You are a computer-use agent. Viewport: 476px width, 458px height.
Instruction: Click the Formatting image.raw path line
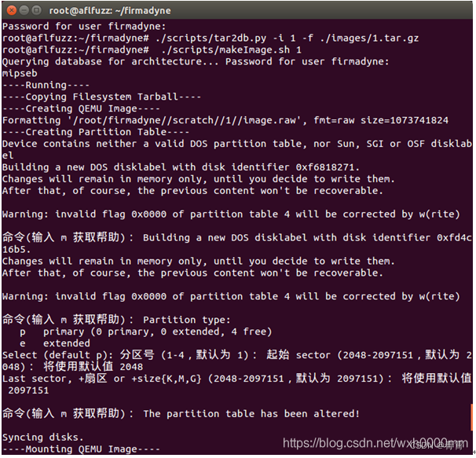(225, 120)
